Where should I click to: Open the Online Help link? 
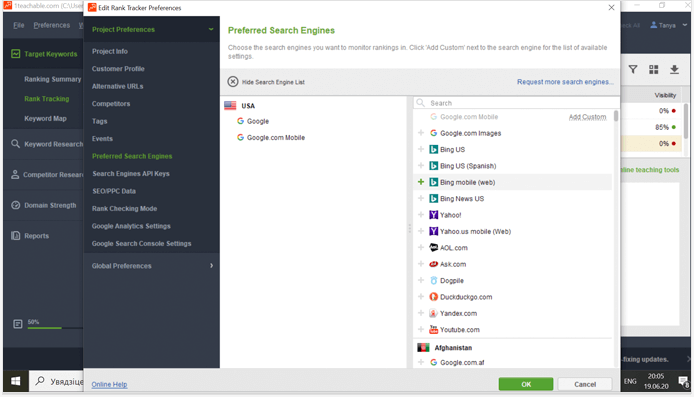click(109, 385)
